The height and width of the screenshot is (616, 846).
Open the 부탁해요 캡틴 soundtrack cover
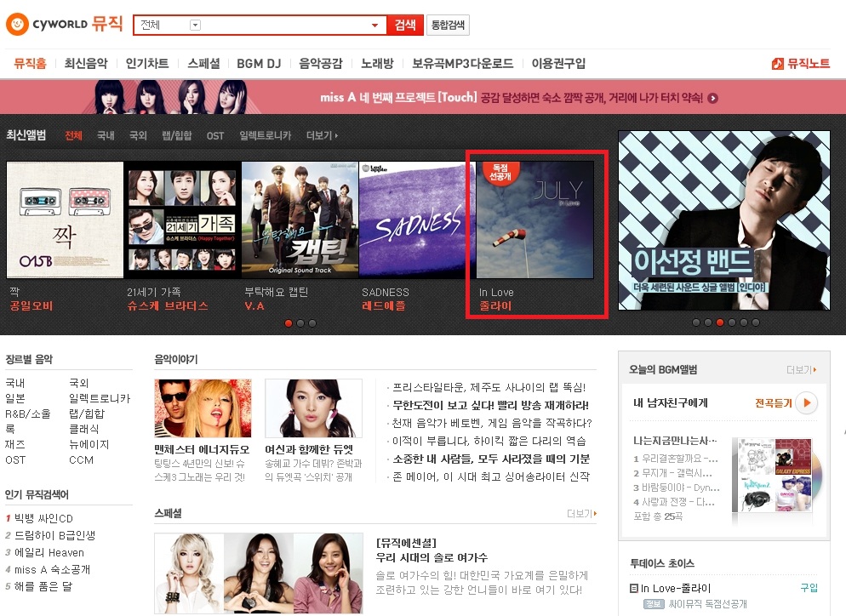tap(300, 220)
